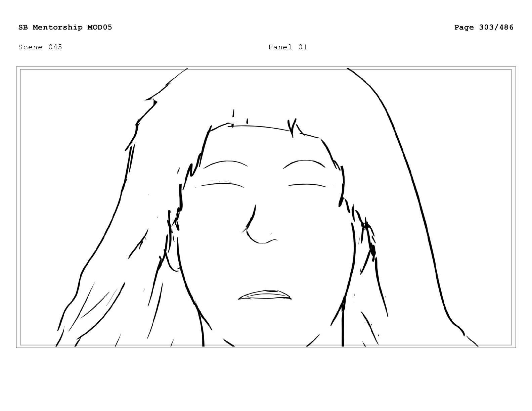Click the 'Scene 045' label
This screenshot has height=411, width=532.
[40, 47]
